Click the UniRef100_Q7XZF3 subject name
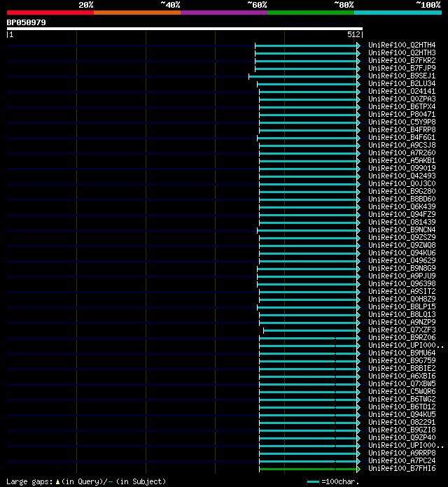 tap(402, 330)
